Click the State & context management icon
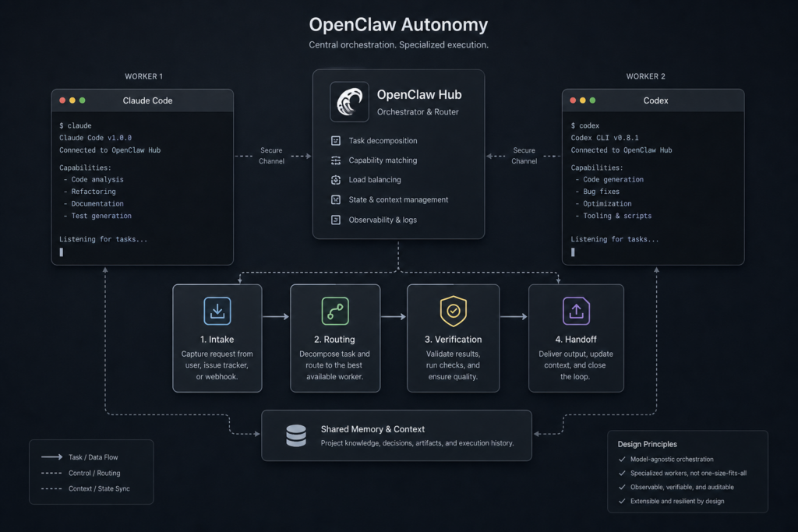798x532 pixels. click(x=336, y=200)
